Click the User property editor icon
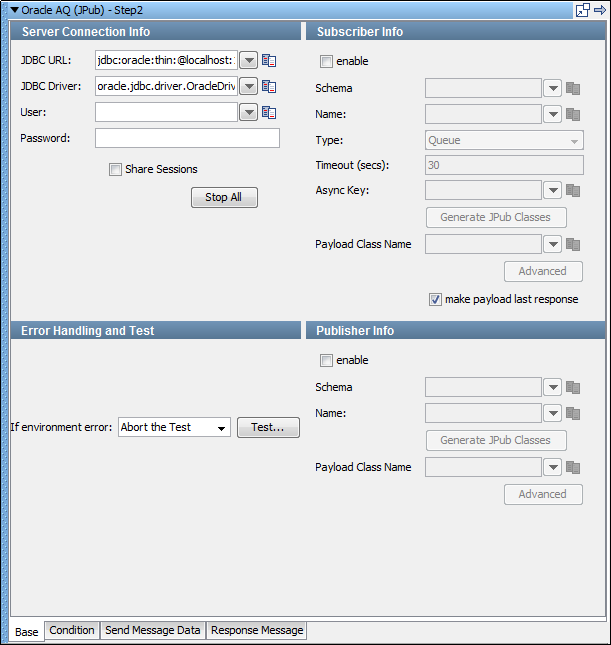611x645 pixels. (269, 112)
